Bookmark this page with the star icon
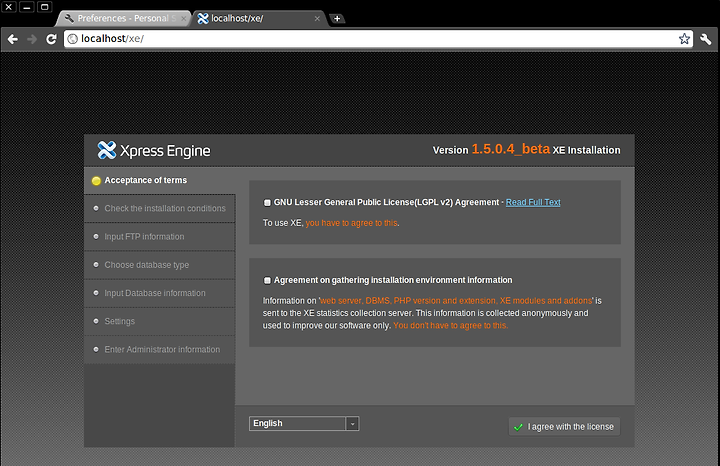Viewport: 720px width, 466px height. pos(684,39)
